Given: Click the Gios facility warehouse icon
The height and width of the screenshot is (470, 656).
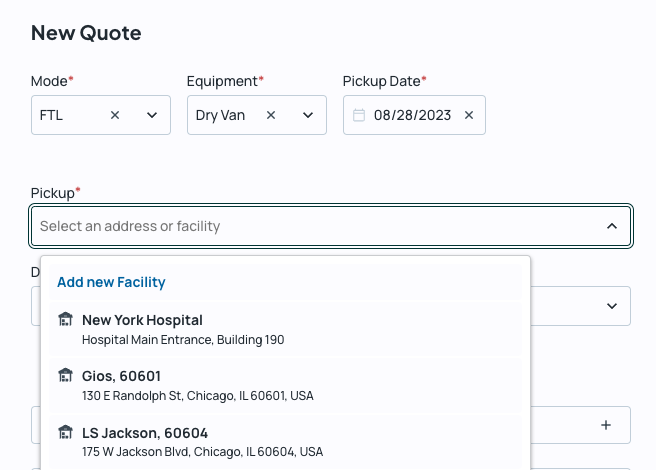Looking at the screenshot, I should pyautogui.click(x=66, y=376).
